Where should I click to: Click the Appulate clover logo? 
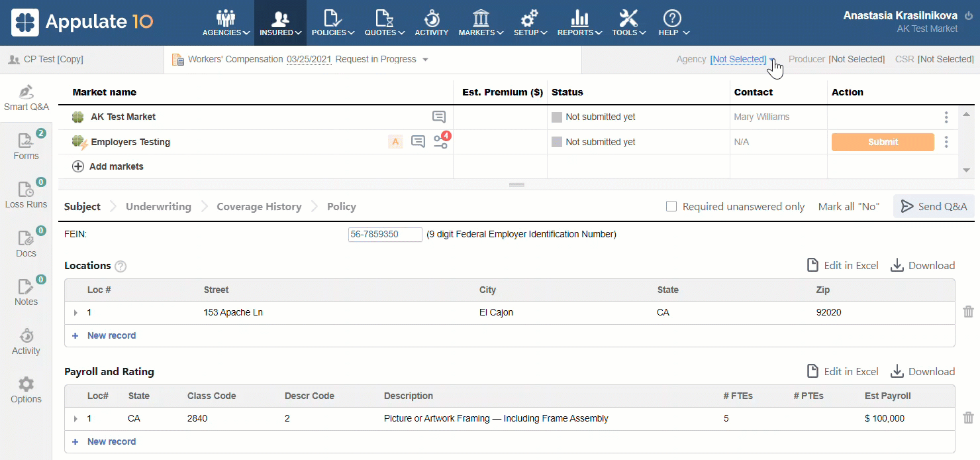coord(24,22)
